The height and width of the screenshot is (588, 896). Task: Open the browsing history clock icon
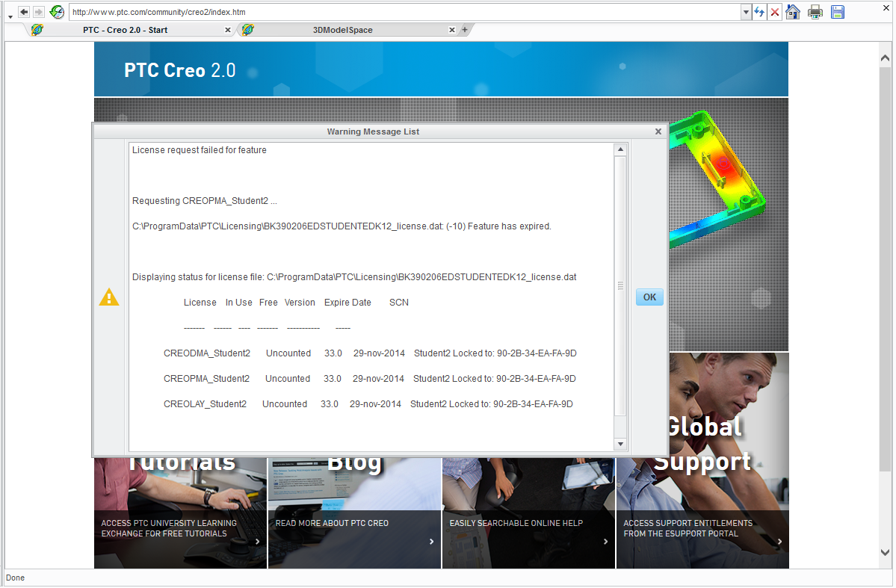(57, 11)
